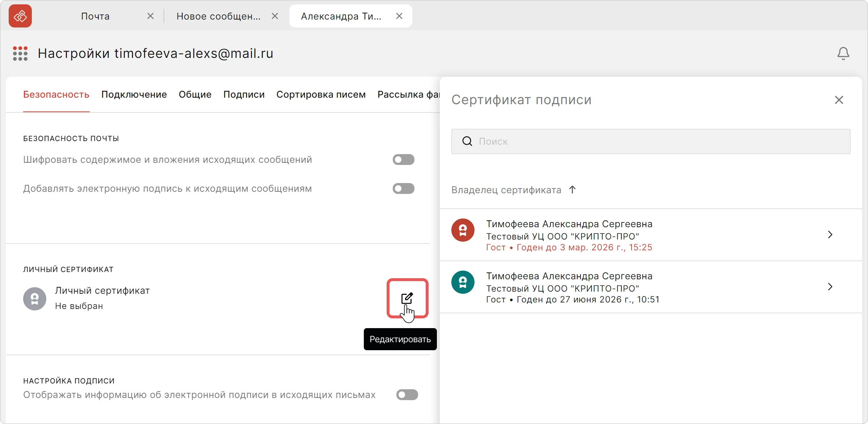Open the Безопасность settings tab
Viewport: 868px width, 424px height.
56,94
